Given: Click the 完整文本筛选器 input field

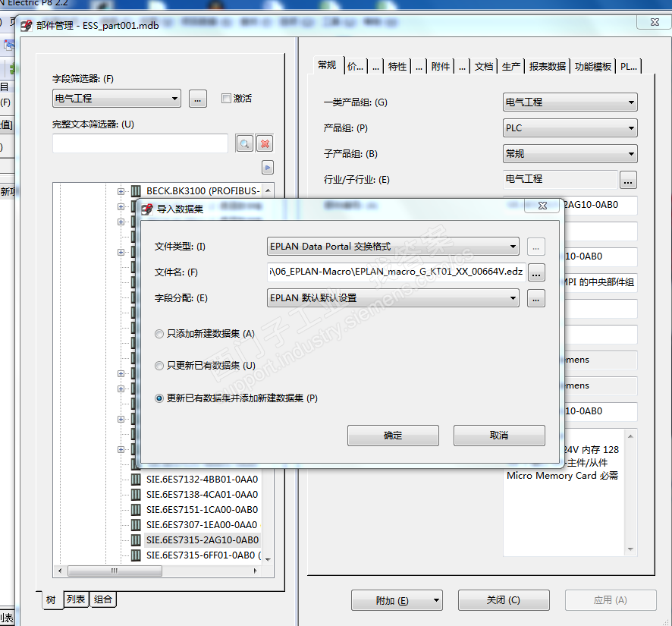Looking at the screenshot, I should click(x=140, y=143).
